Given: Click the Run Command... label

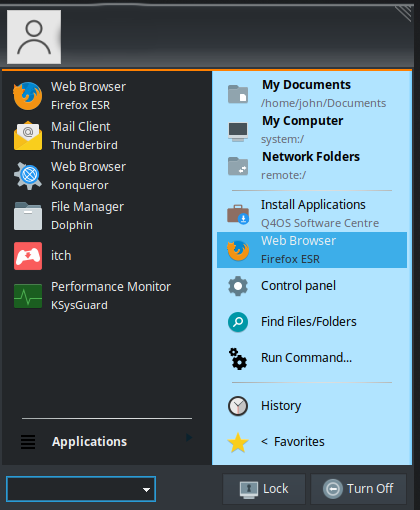Looking at the screenshot, I should coord(306,358).
